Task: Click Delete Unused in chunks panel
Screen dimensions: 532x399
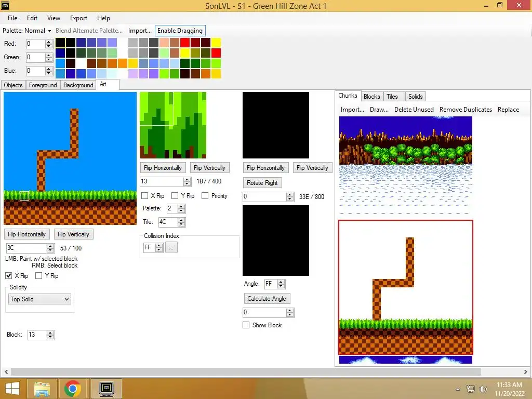Action: click(x=414, y=110)
